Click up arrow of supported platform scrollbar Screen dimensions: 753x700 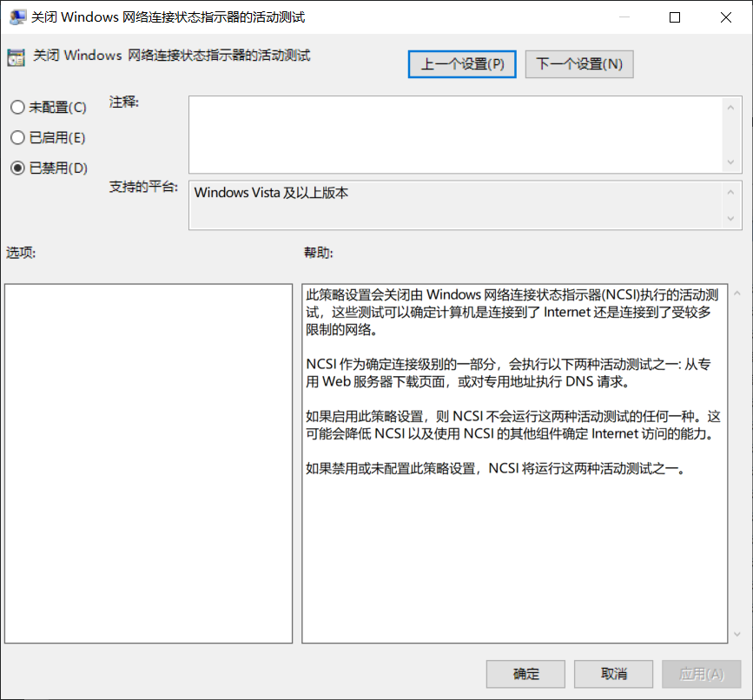click(730, 192)
